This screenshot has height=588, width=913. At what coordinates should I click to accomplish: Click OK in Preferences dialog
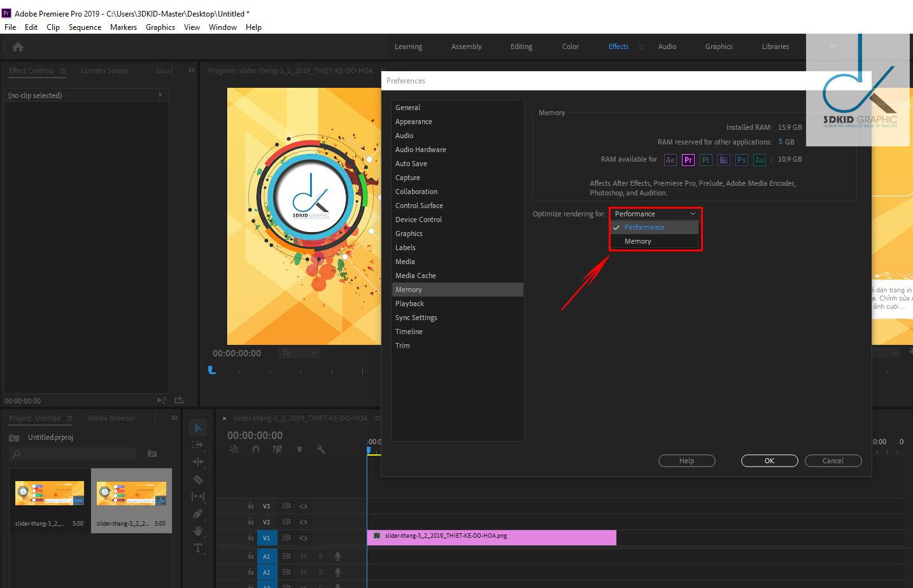coord(769,461)
